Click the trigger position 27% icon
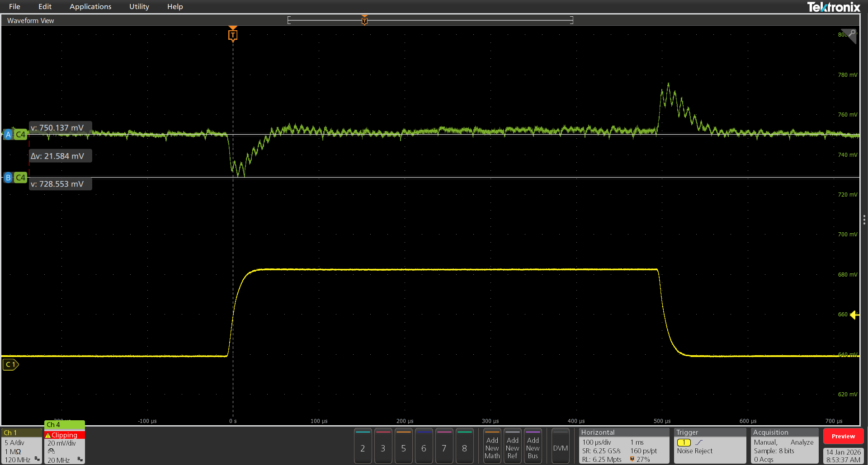Screen dimensions: 868x465 (x=632, y=459)
